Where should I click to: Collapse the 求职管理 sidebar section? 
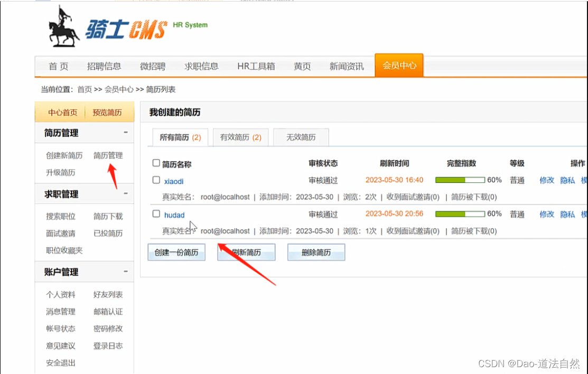coord(125,194)
